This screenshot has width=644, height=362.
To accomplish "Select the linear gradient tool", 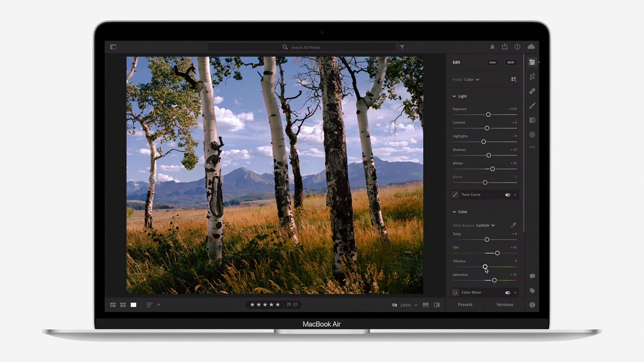I will click(x=532, y=120).
